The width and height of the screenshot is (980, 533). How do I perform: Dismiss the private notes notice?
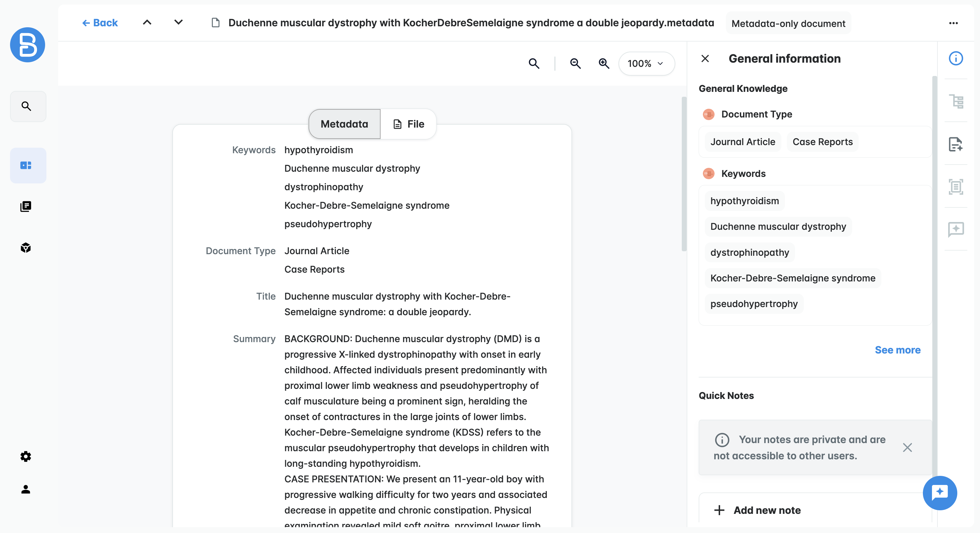click(907, 447)
